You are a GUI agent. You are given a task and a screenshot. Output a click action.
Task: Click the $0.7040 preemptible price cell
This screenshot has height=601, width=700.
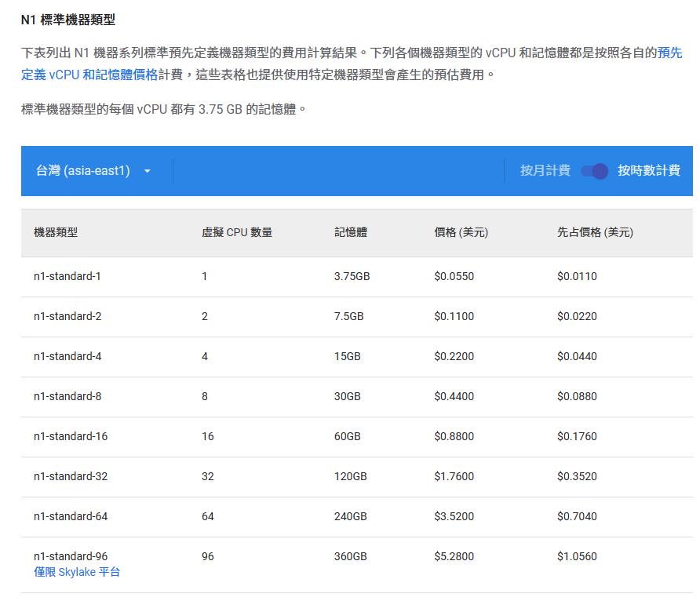click(577, 516)
